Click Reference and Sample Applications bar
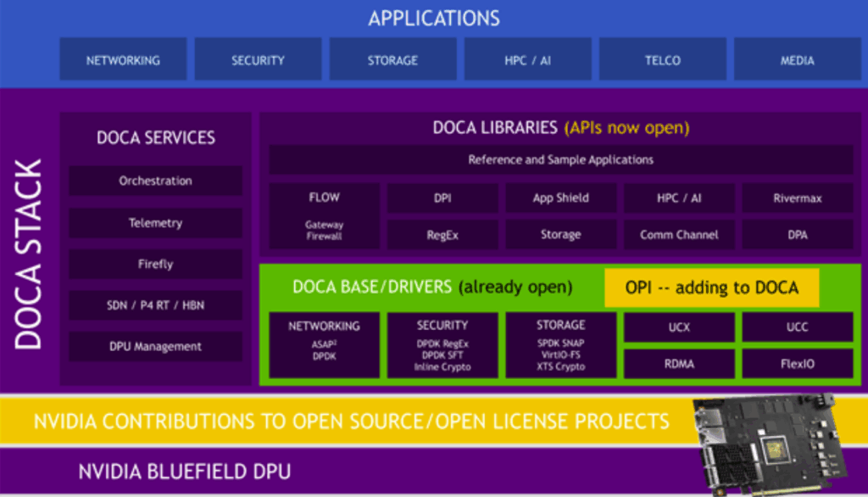This screenshot has height=497, width=868. 560,159
